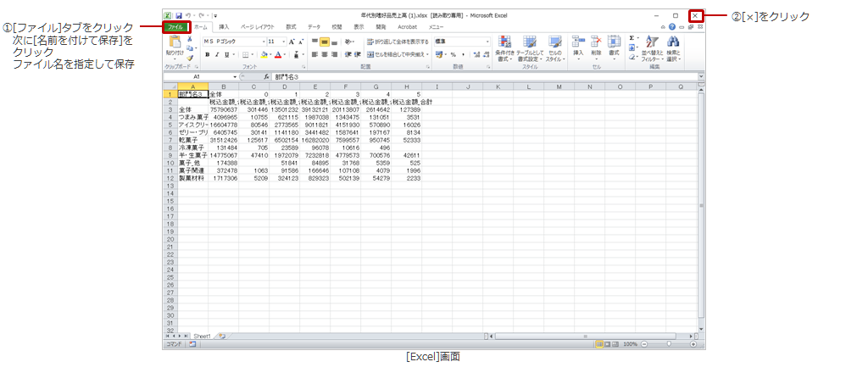Open セルのスタイル cell styles menu
Screen dimensions: 868x373
pyautogui.click(x=554, y=48)
